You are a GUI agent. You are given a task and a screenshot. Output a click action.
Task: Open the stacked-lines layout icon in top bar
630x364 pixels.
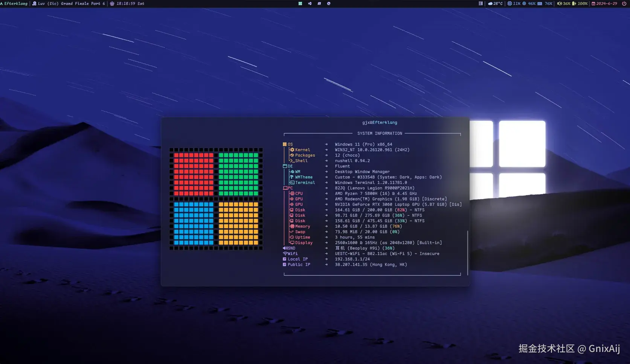481,3
